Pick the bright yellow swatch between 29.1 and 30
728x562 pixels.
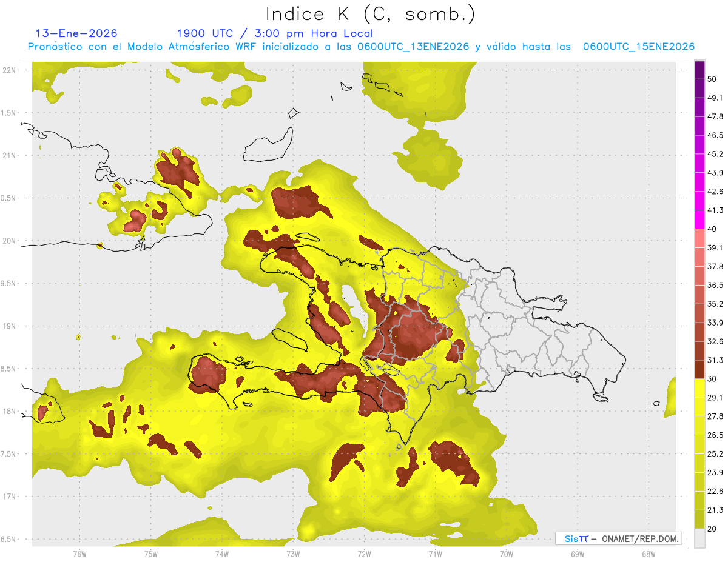[x=699, y=388]
